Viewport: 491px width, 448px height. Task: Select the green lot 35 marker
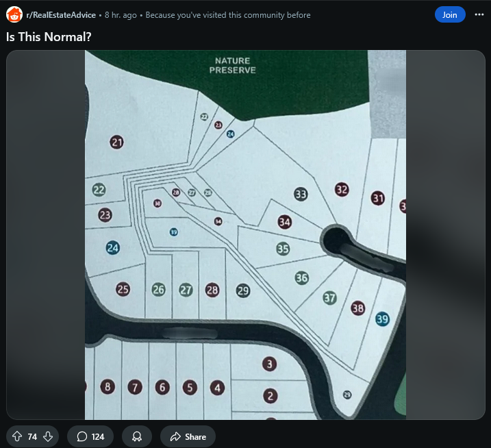point(283,249)
